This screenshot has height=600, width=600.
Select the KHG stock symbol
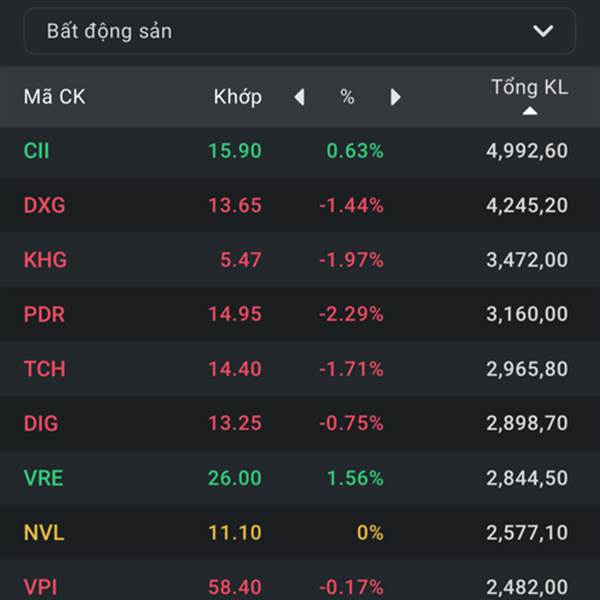(45, 260)
